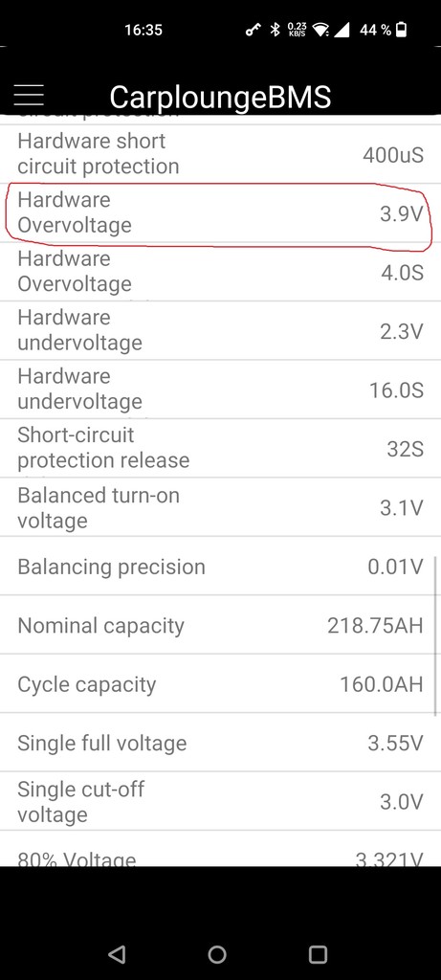The height and width of the screenshot is (980, 441).
Task: Tap the battery indicator icon
Action: pos(401,30)
